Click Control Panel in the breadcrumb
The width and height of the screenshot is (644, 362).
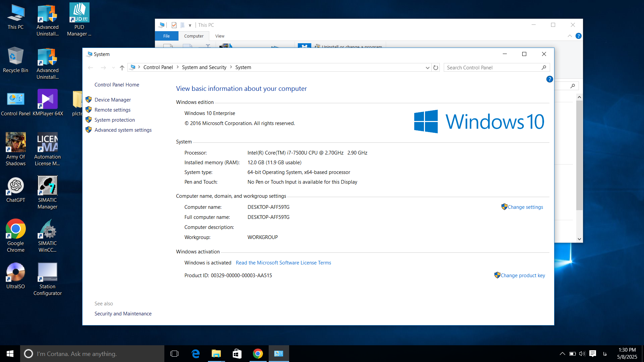(x=158, y=67)
